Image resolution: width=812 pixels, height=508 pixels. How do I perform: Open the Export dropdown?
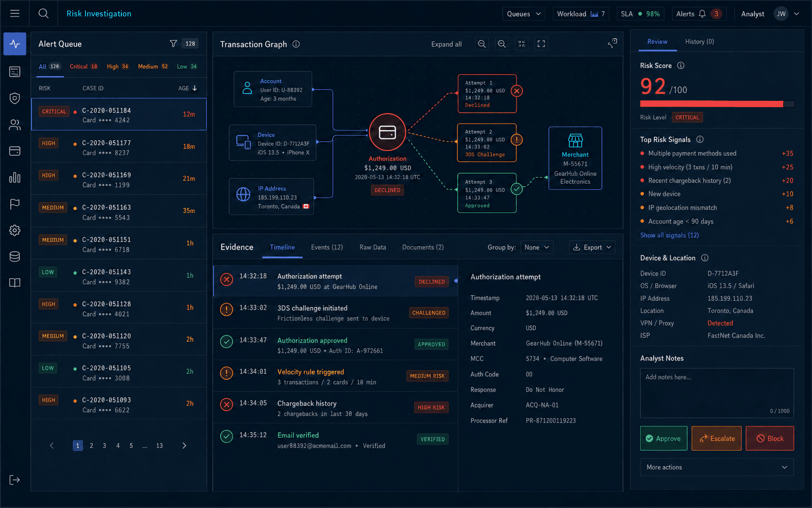(x=592, y=247)
